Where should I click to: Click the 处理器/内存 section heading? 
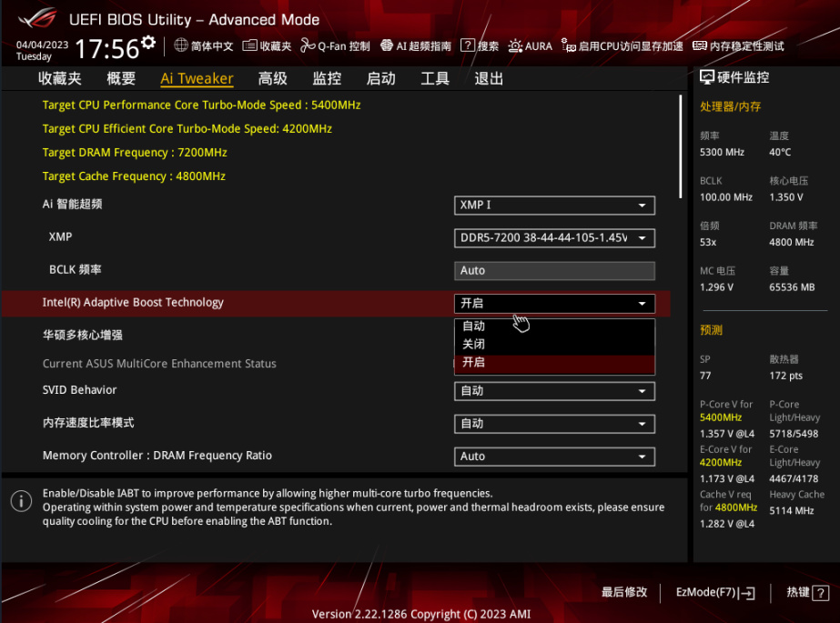point(730,106)
